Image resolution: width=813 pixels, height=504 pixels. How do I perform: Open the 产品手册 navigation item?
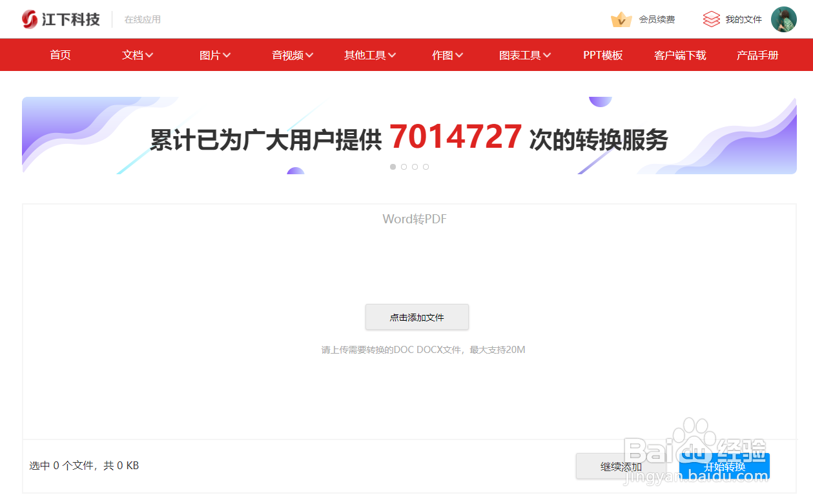(757, 55)
